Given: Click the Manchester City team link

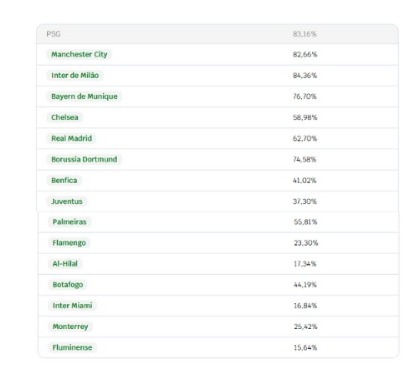Looking at the screenshot, I should 79,54.
